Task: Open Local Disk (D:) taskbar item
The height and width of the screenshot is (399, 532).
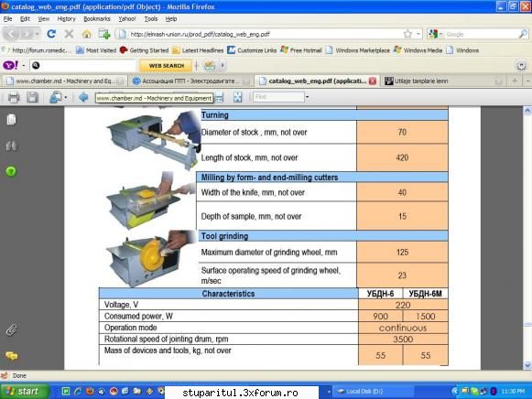Action: click(373, 391)
